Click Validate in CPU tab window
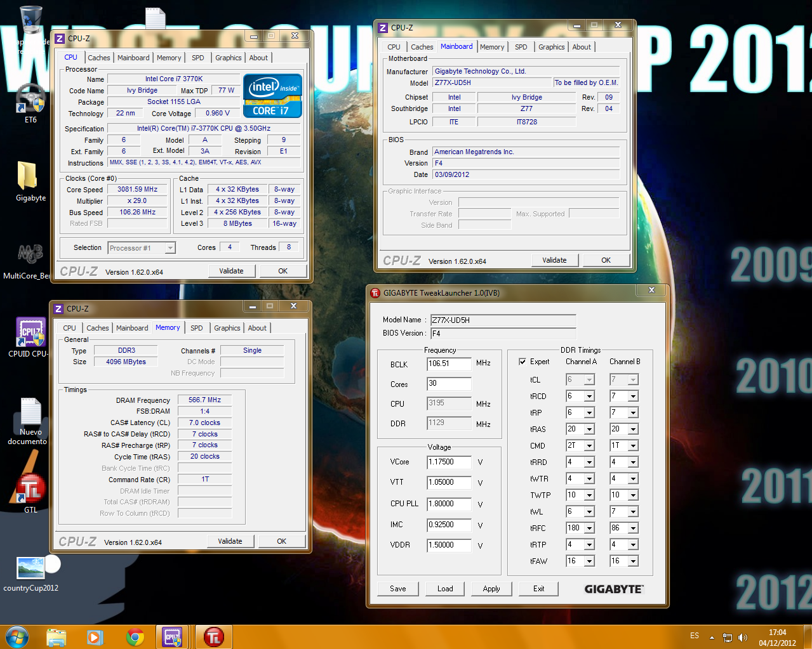The image size is (812, 649). coord(232,271)
